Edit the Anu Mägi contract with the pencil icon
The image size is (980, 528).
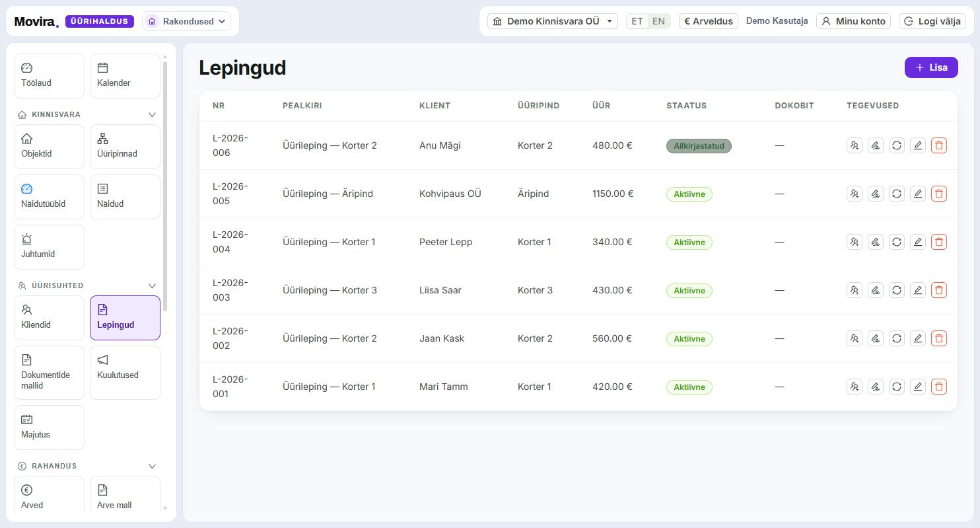918,145
